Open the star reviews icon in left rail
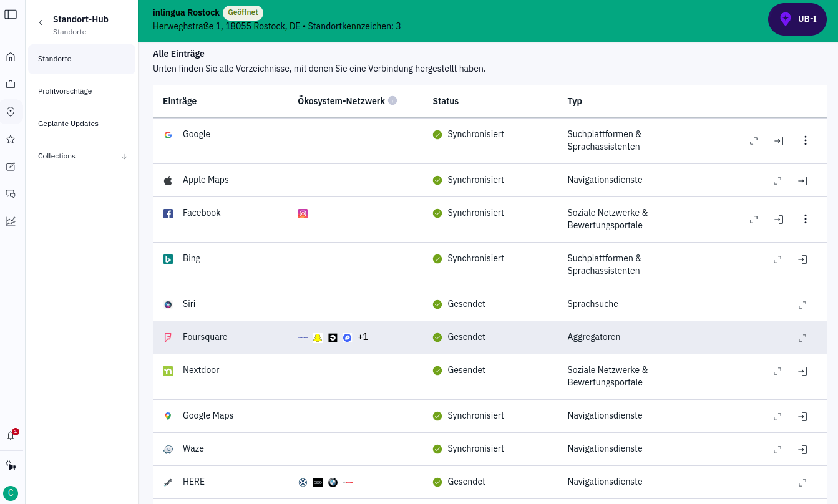Screen dimensions: 838x504 [x=11, y=139]
